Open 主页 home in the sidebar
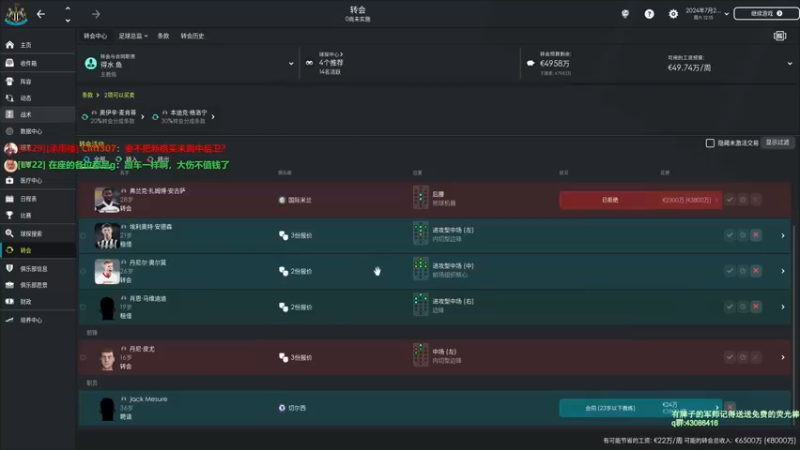The height and width of the screenshot is (450, 800). coord(38,45)
